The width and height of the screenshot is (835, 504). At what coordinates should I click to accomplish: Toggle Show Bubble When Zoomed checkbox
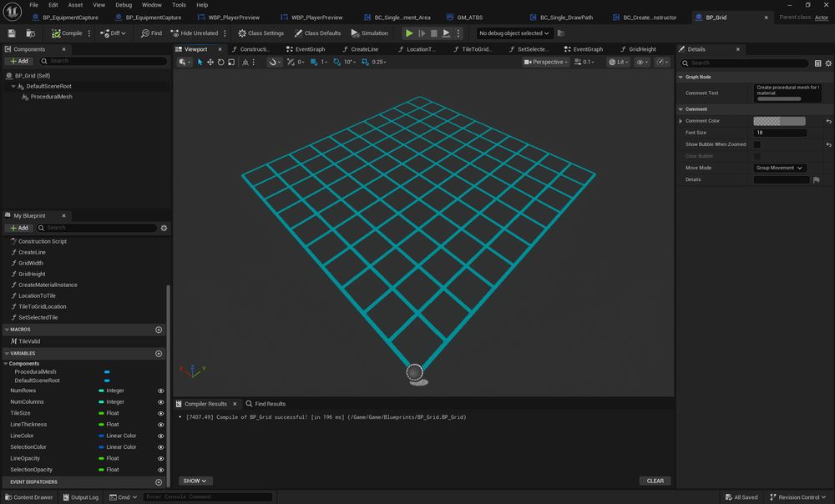(x=757, y=144)
